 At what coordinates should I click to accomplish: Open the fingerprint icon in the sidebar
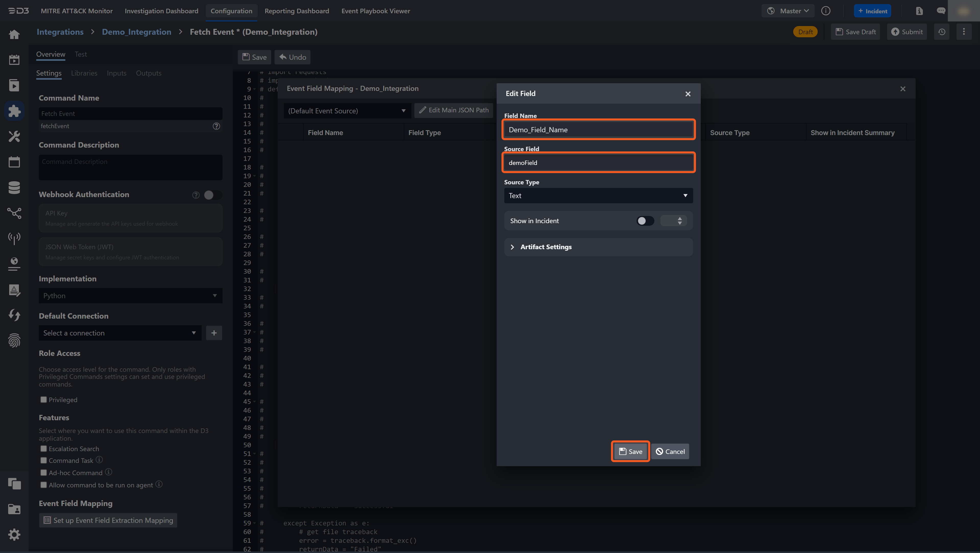15,340
